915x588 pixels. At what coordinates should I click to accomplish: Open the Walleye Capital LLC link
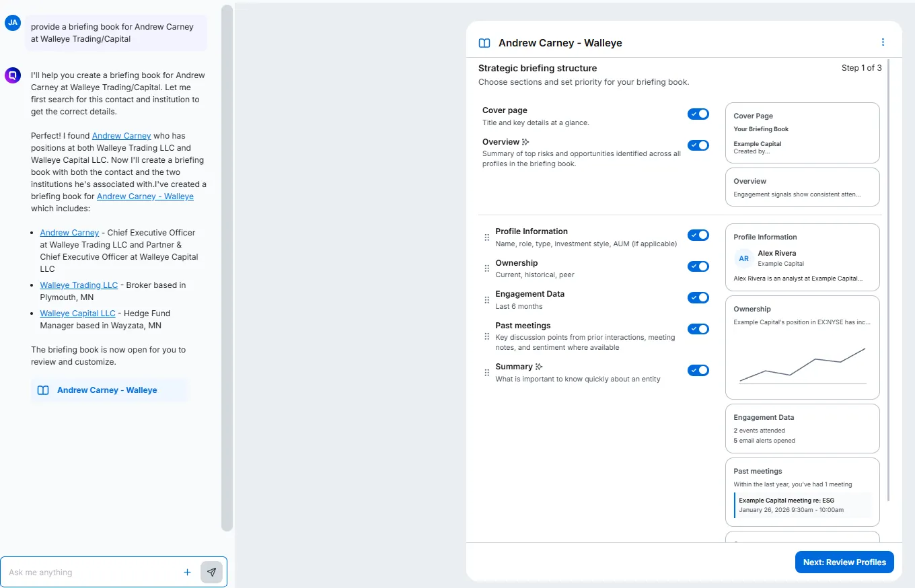click(x=77, y=314)
